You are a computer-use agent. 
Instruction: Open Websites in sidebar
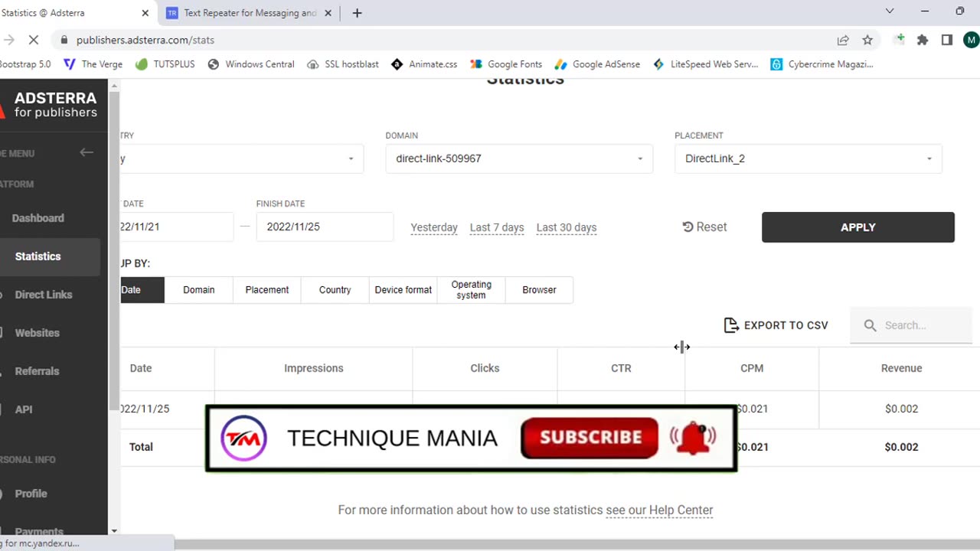(37, 333)
